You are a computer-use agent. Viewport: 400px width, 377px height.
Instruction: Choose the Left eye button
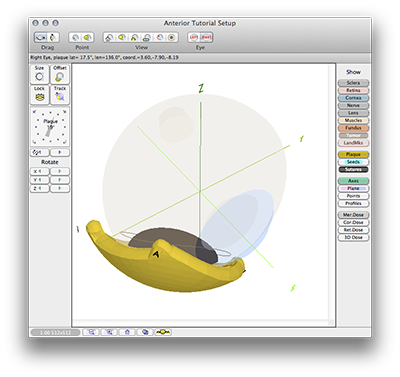(194, 37)
